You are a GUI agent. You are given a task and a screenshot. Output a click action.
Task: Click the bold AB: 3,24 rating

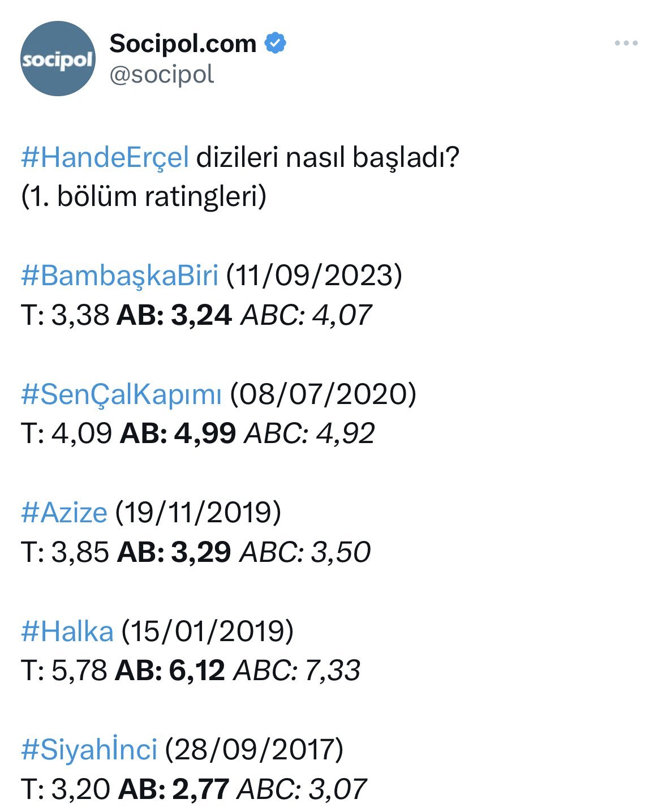[174, 315]
